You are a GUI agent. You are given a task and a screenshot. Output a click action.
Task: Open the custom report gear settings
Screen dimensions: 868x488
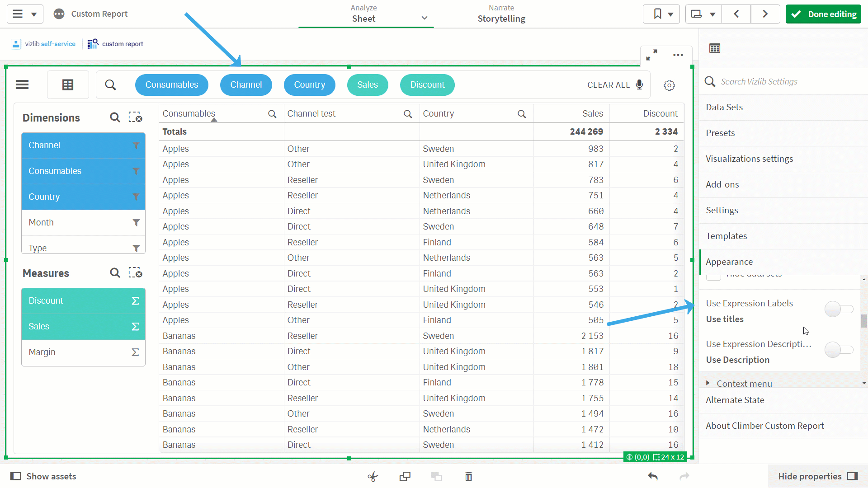coord(669,85)
